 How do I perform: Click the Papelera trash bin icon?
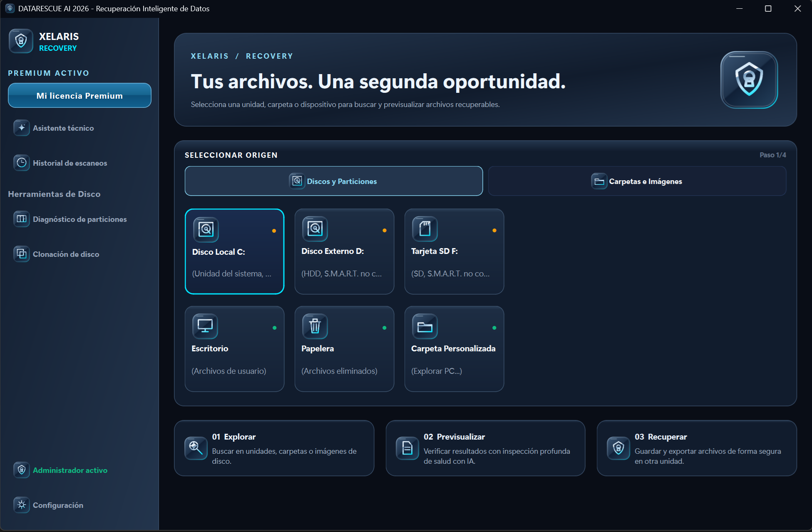pos(315,326)
